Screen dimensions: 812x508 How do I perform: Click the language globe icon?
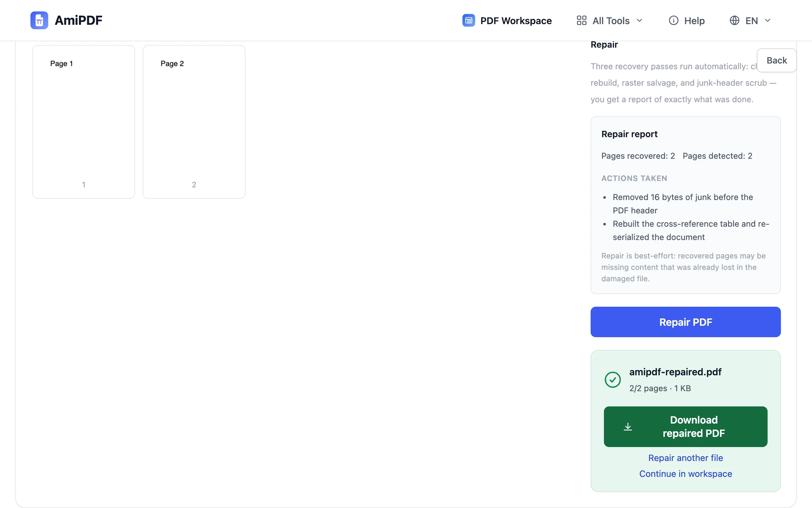(735, 21)
